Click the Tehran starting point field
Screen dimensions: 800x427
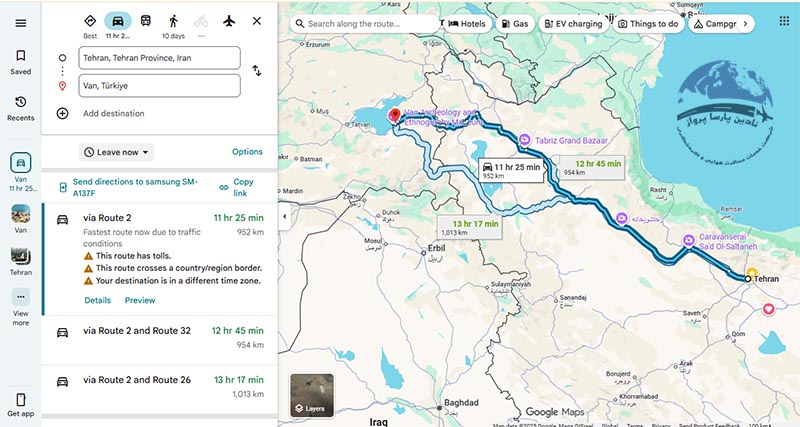coord(159,58)
